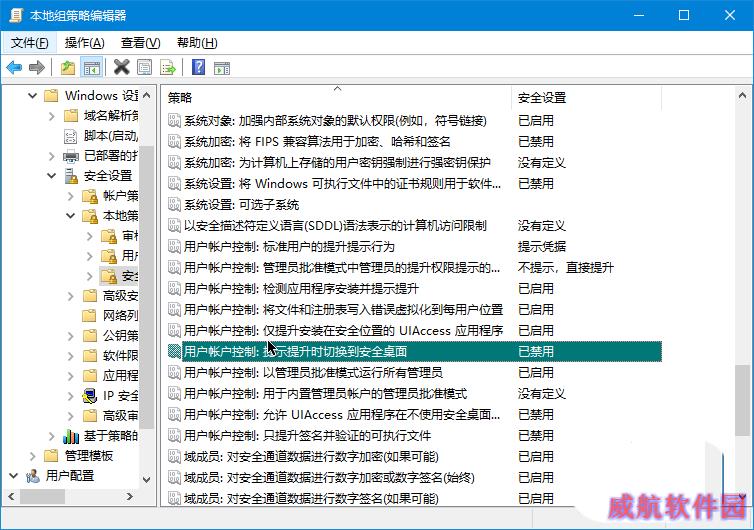Open the 帮助(H) menu
The width and height of the screenshot is (754, 530).
click(x=196, y=43)
